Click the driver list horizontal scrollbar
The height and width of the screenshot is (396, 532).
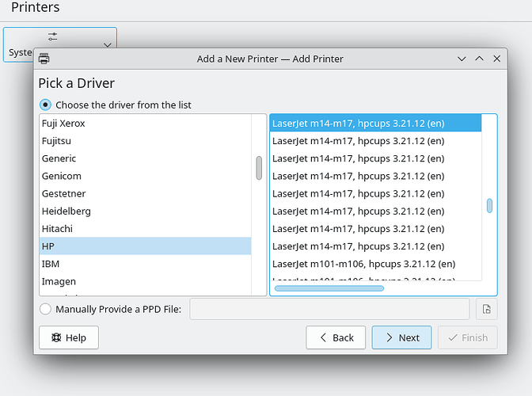point(329,288)
